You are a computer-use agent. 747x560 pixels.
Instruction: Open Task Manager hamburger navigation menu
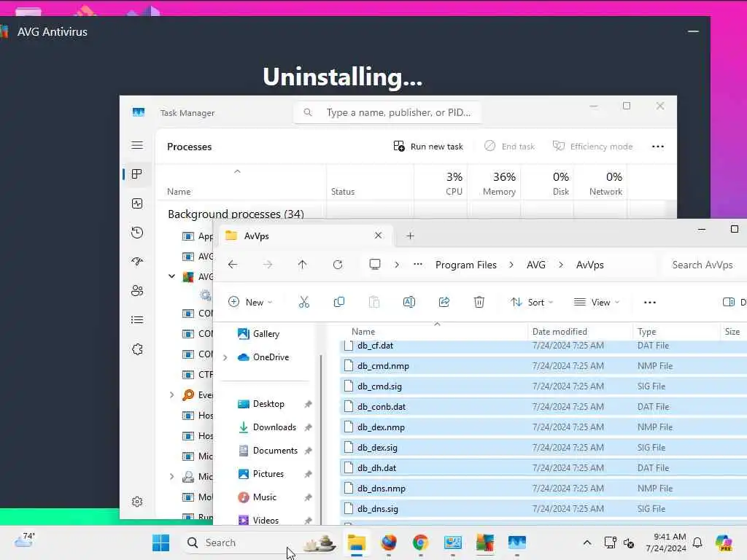tap(137, 145)
